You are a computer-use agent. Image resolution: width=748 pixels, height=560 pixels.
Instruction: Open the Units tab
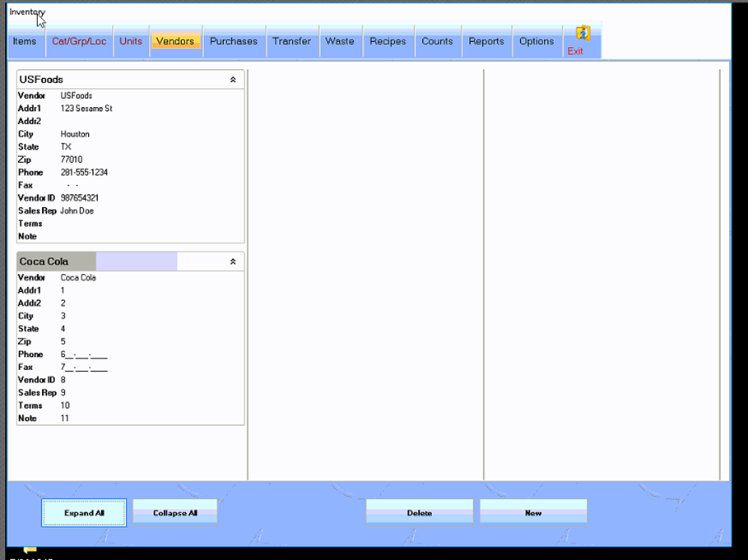click(131, 41)
